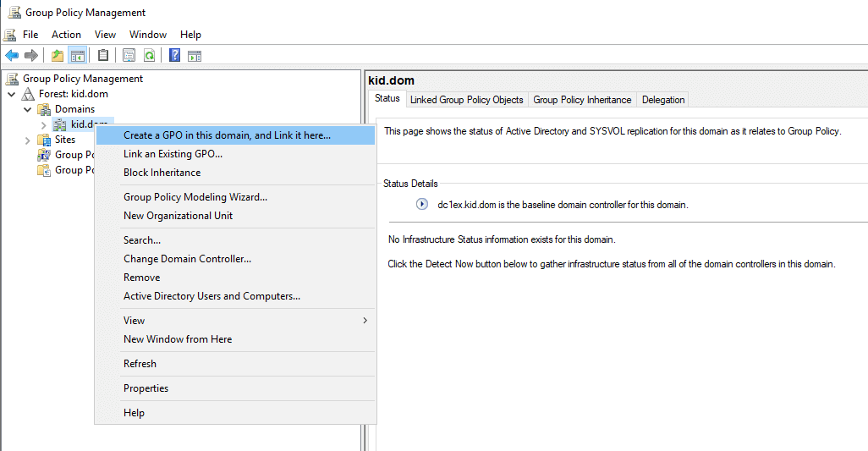Collapse the Forest: kid.dom tree node
Screen dimensions: 868x451
11,94
